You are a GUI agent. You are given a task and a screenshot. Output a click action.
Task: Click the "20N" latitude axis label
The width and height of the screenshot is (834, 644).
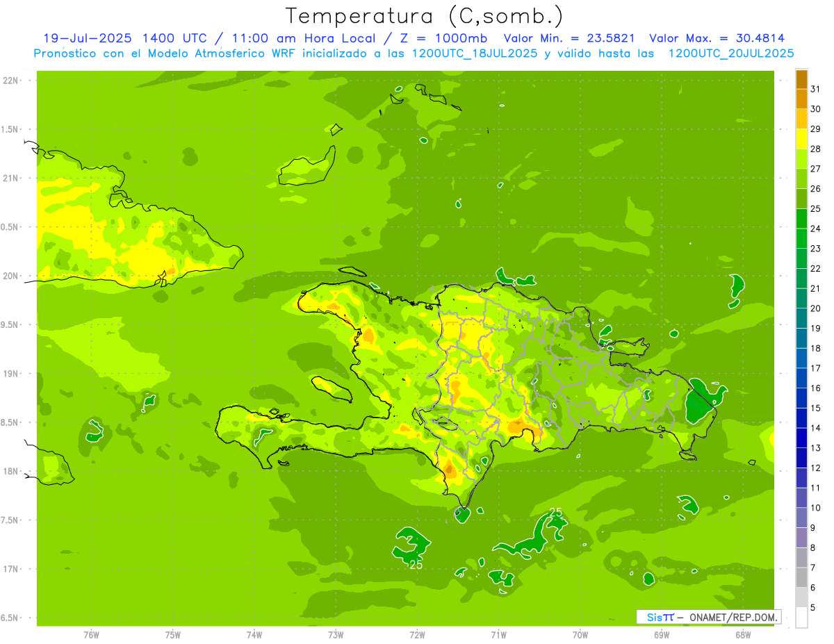(x=11, y=276)
